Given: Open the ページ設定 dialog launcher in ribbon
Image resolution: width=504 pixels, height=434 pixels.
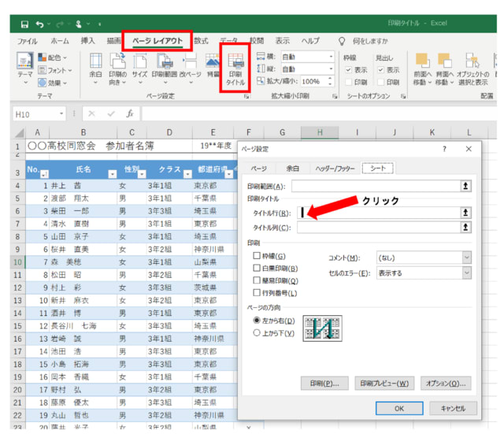Looking at the screenshot, I should point(246,96).
